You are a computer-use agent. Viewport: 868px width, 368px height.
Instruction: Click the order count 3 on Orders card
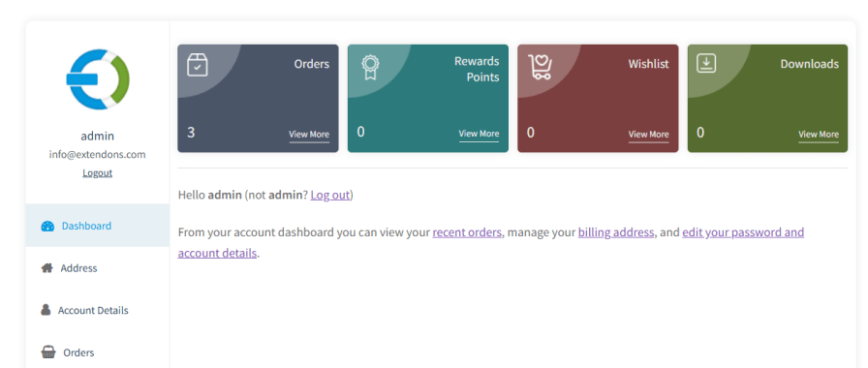coord(191,133)
